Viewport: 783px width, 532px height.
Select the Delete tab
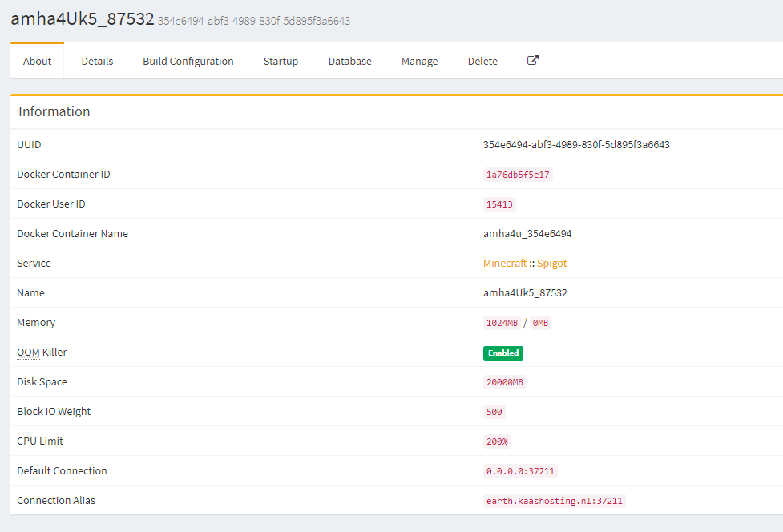point(482,61)
